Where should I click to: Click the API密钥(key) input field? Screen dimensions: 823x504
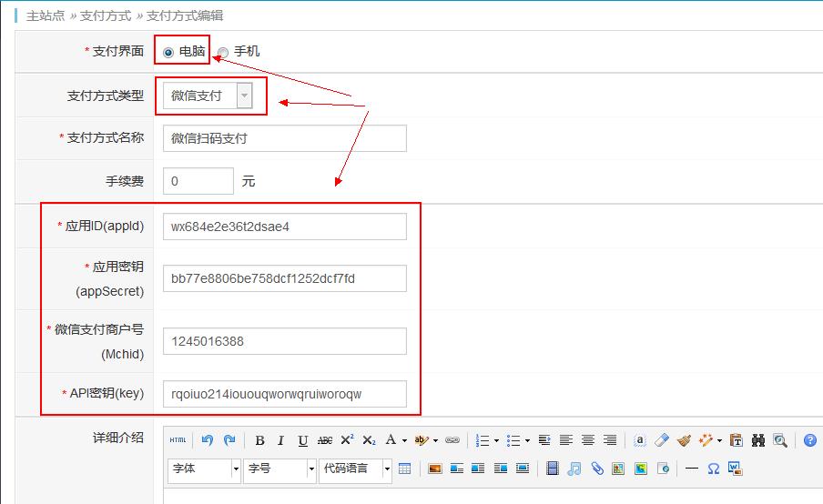(x=284, y=394)
